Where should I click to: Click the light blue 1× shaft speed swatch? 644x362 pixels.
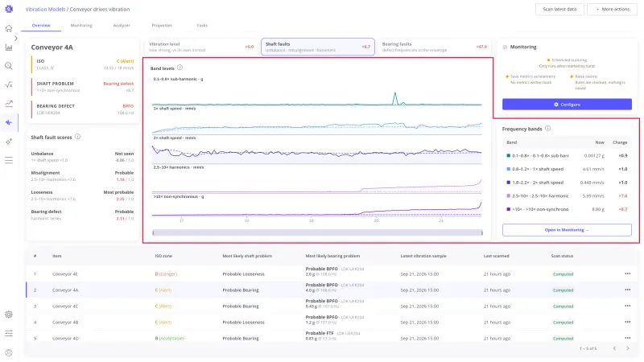509,169
